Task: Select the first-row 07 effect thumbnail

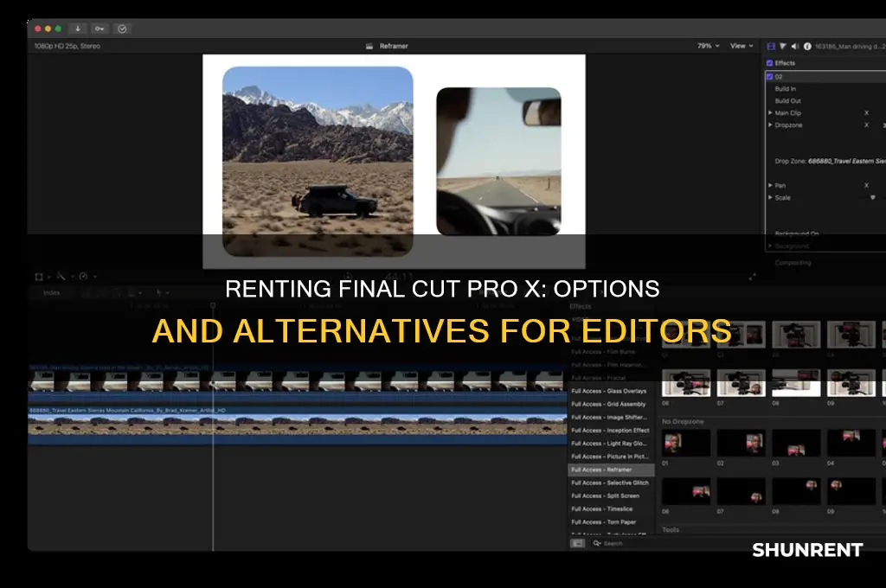Action: (x=741, y=382)
